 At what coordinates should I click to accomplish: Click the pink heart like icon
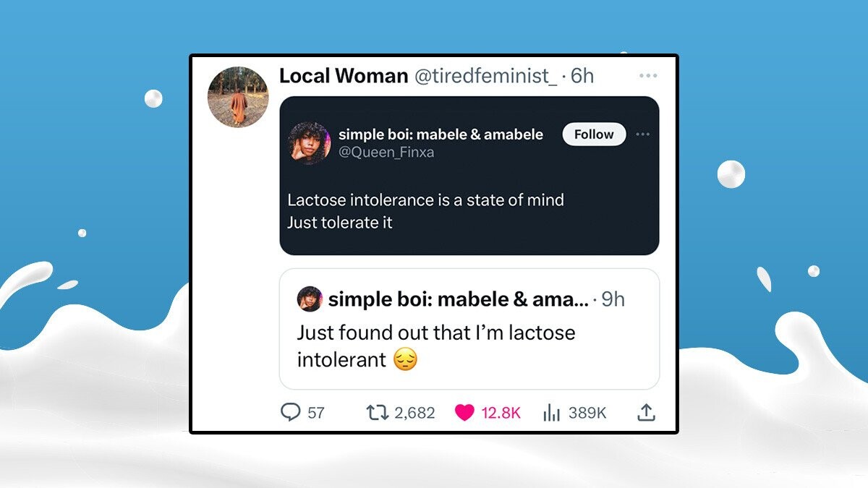(x=464, y=412)
